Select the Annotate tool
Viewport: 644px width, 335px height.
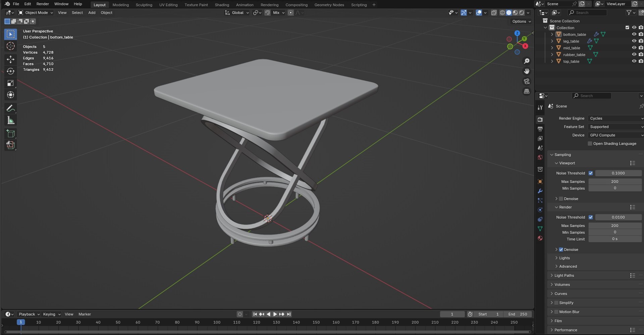click(x=10, y=108)
